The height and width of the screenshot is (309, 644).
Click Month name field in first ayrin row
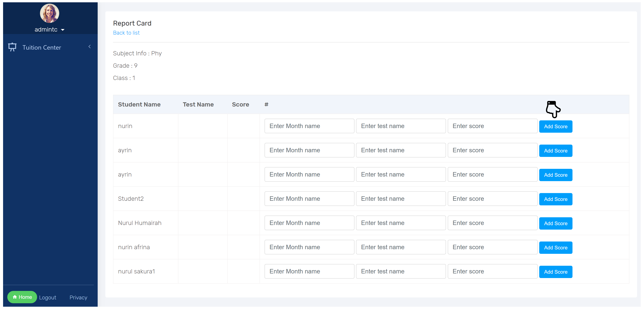pos(309,150)
